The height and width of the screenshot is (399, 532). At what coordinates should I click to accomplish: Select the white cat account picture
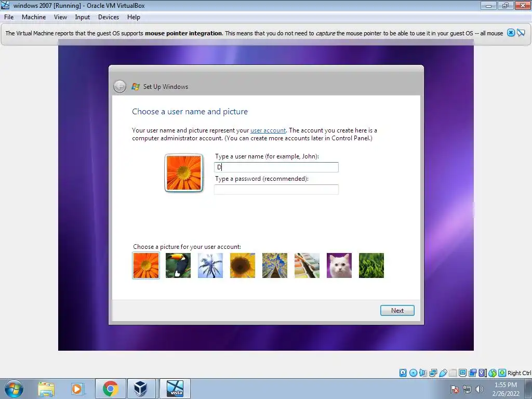coord(339,265)
